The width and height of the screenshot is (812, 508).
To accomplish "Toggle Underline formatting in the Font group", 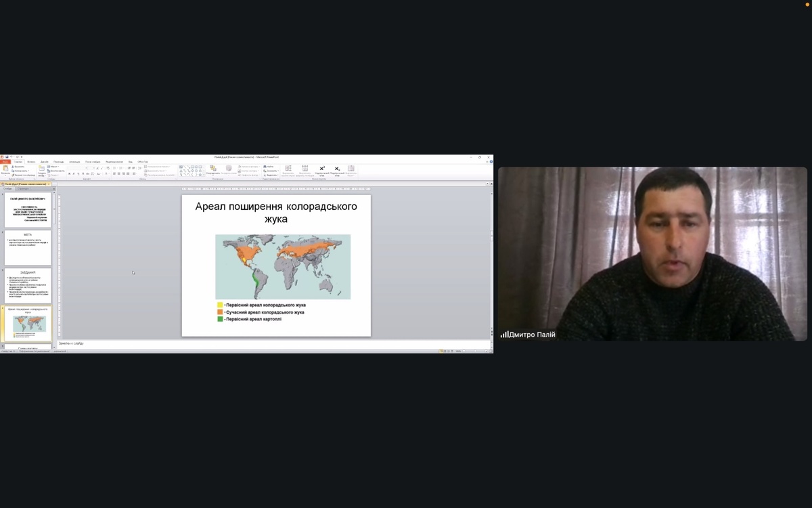I will click(78, 174).
